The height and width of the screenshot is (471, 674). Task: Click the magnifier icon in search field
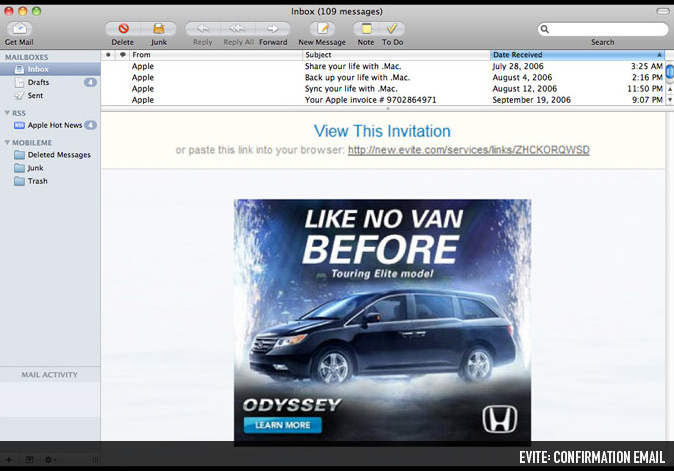click(545, 29)
